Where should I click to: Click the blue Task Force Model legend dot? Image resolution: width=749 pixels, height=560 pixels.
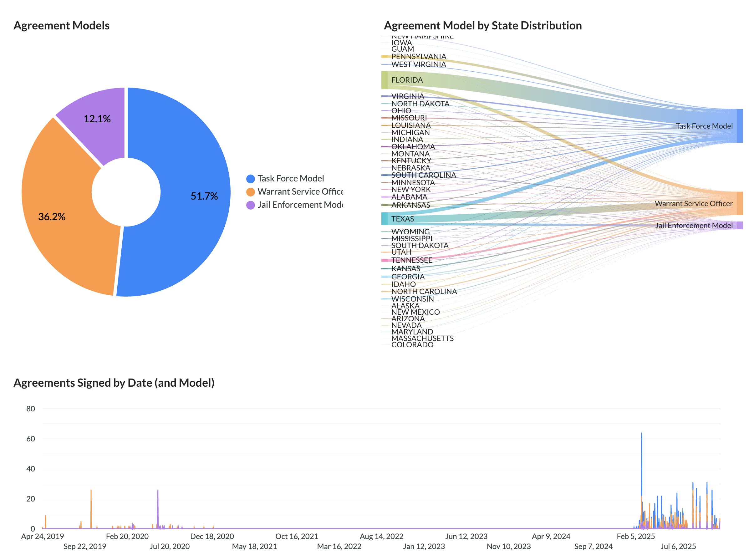[x=250, y=179]
